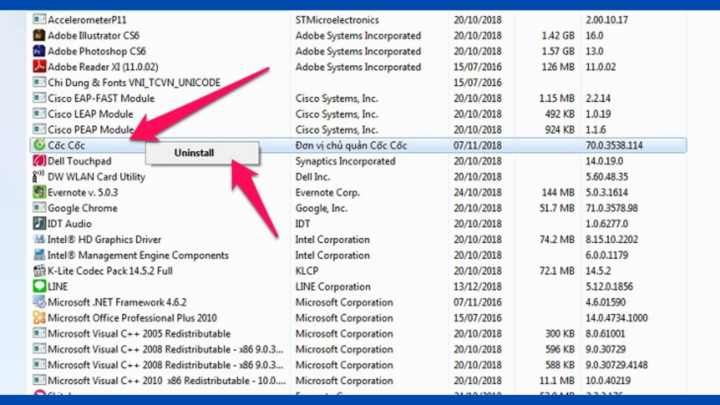The image size is (720, 405).
Task: Click the Cisco EAP-FAST Module icon
Action: pyautogui.click(x=39, y=98)
